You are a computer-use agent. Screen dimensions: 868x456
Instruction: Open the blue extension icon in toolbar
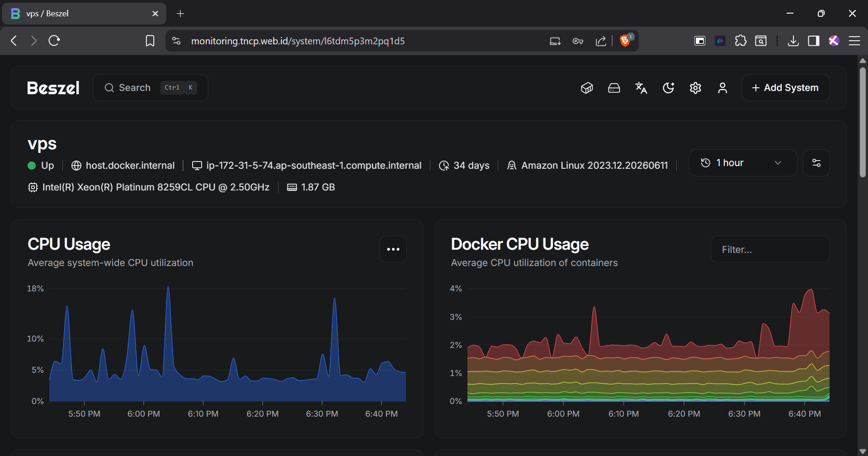click(720, 41)
